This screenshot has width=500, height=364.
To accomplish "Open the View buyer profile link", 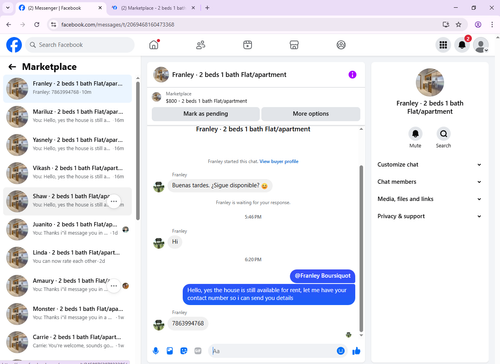I will (x=279, y=161).
